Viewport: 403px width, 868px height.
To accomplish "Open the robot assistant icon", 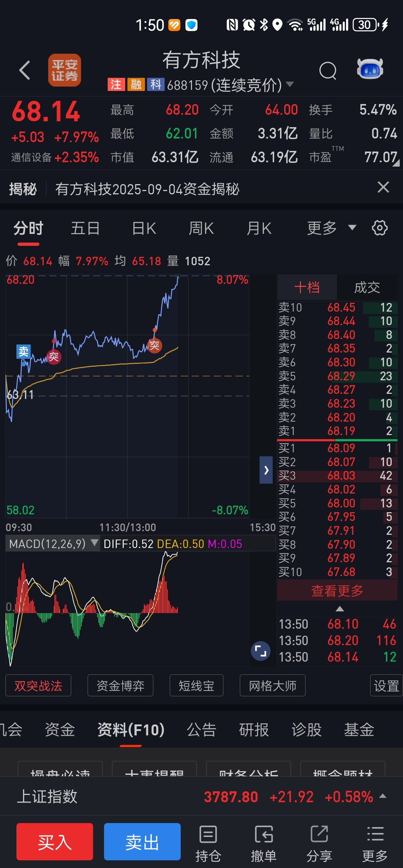I will 370,69.
